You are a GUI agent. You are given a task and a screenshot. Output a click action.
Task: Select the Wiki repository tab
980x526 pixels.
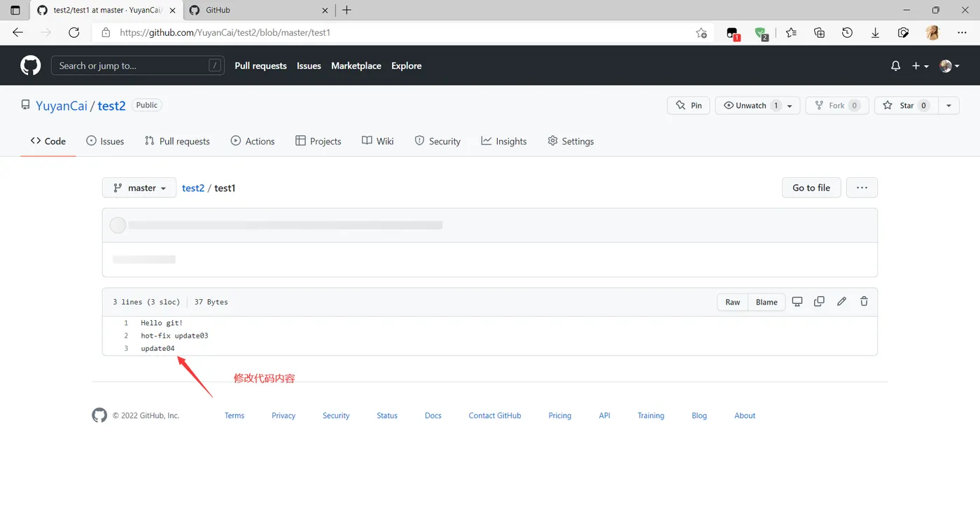(x=378, y=141)
